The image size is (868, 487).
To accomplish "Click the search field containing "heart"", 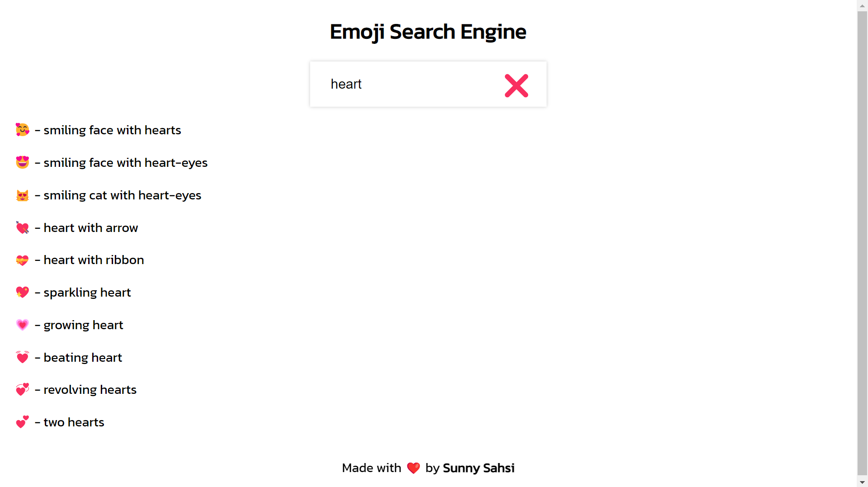I will (407, 84).
